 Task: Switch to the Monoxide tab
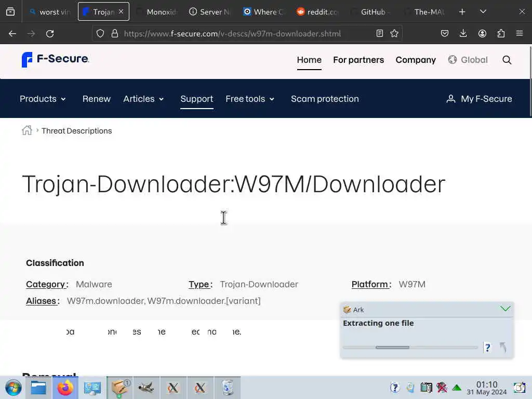pyautogui.click(x=157, y=12)
